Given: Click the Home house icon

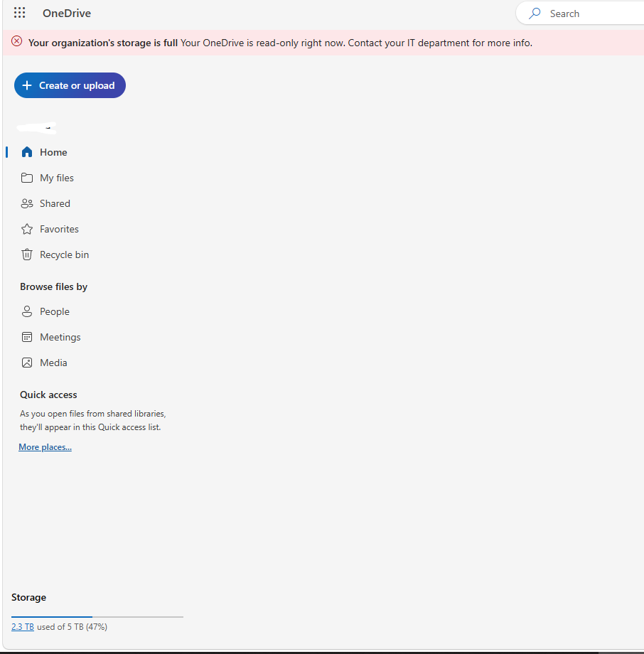Looking at the screenshot, I should point(27,152).
